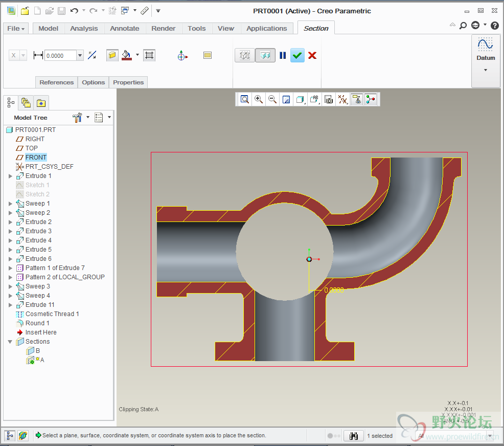
Task: Select Round 1 feature
Action: 37,323
